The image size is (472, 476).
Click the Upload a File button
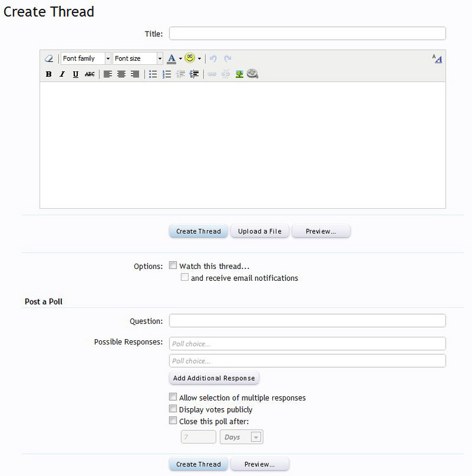pyautogui.click(x=260, y=231)
